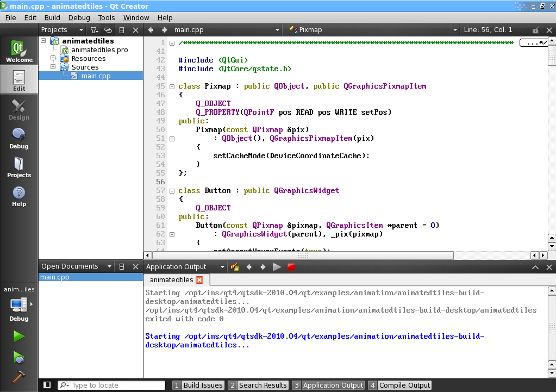Close the Open Documents pane
This screenshot has height=392, width=556.
tap(135, 267)
